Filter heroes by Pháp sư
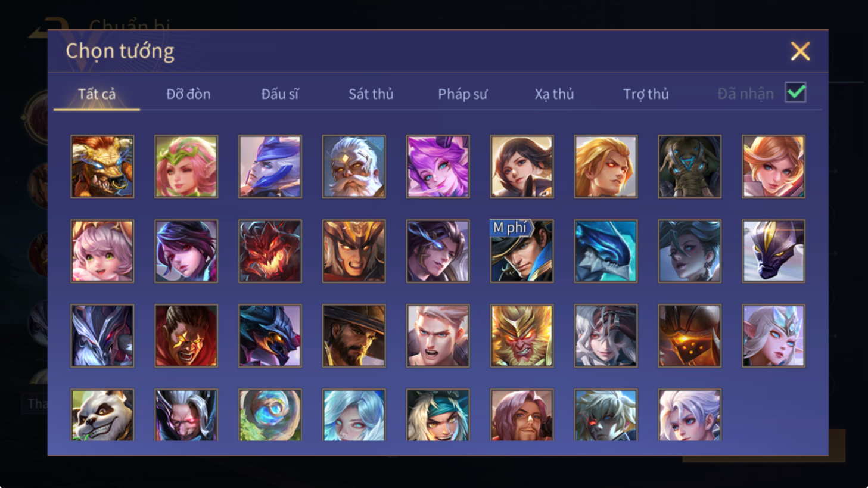Screen dimensions: 868x488 (462, 94)
